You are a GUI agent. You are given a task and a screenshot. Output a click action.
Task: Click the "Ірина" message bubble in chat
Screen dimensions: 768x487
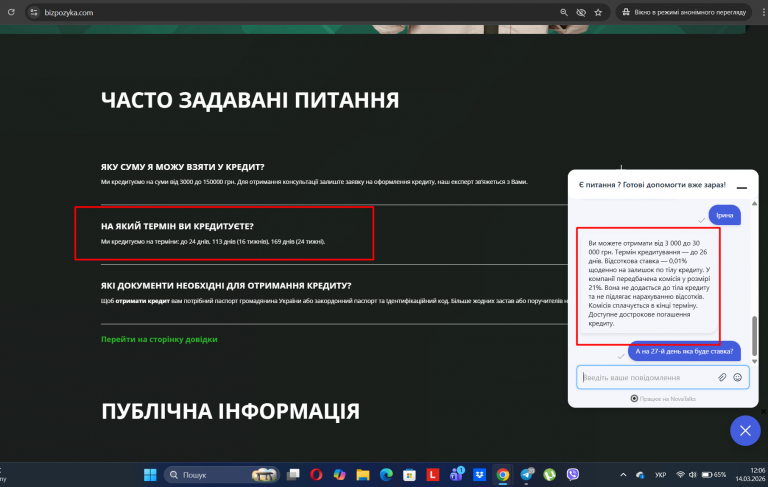pyautogui.click(x=724, y=215)
